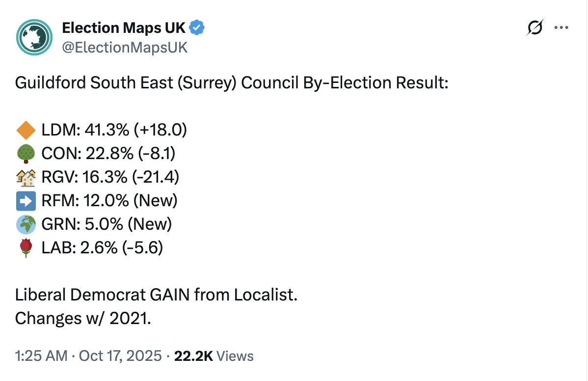Viewport: 588px width, 381px height.
Task: Click the CON: 22.8% (-8.1) result line
Action: (x=108, y=154)
